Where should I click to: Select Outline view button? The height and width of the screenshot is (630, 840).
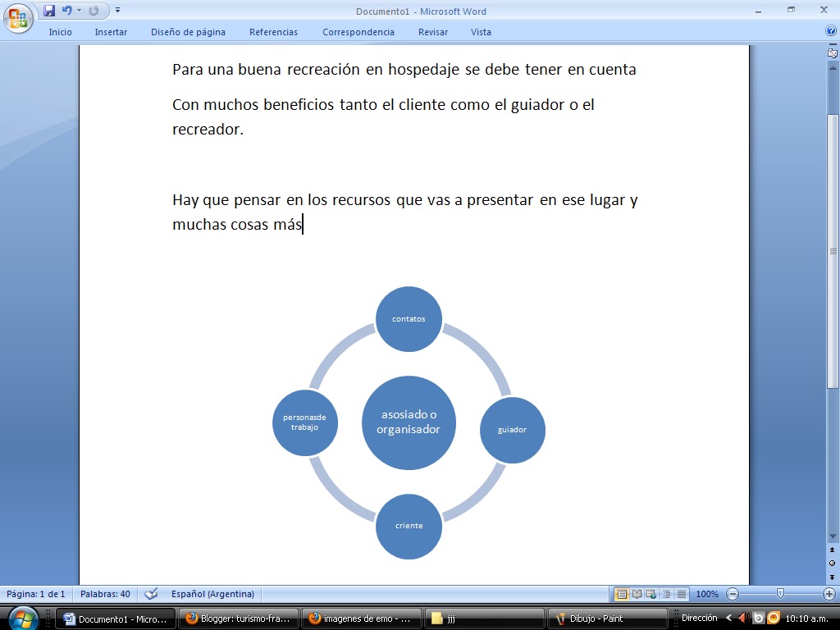pos(666,594)
